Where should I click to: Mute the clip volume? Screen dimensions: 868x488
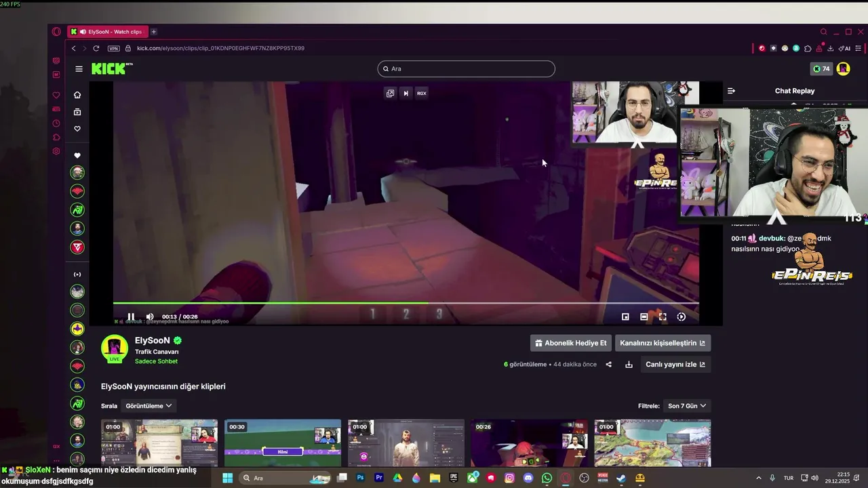[150, 317]
